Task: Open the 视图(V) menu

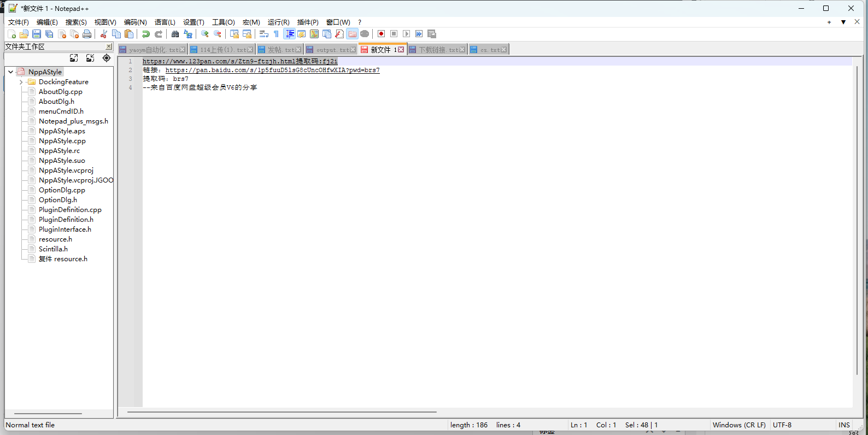Action: click(x=105, y=22)
